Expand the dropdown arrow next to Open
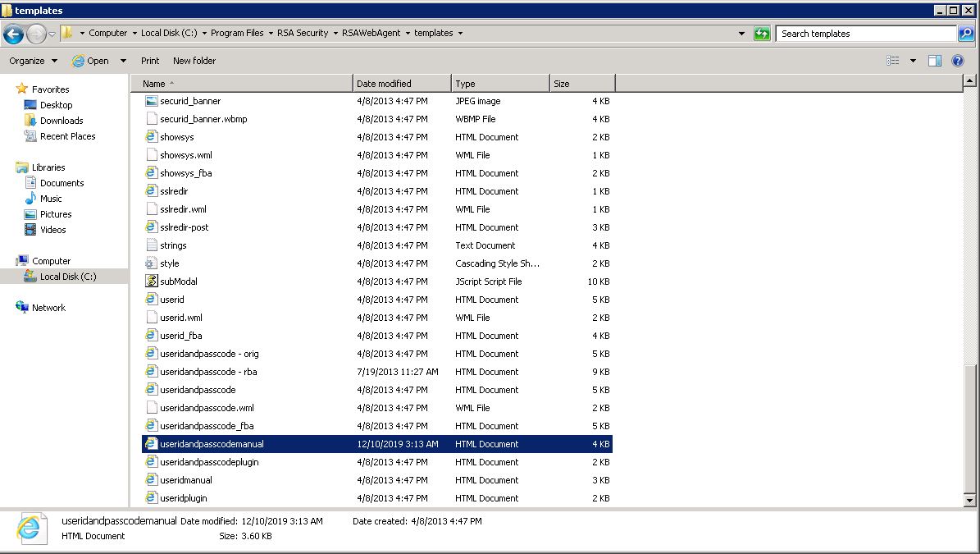 tap(123, 61)
